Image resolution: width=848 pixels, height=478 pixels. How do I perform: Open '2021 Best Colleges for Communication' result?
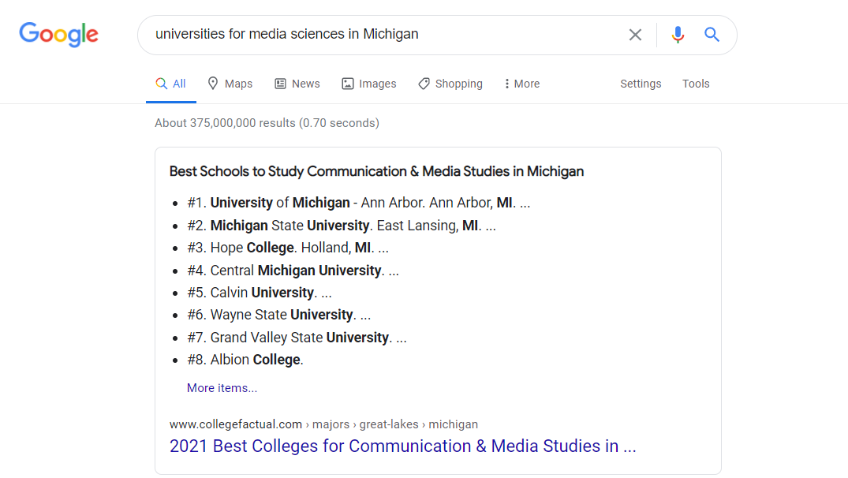pos(403,446)
